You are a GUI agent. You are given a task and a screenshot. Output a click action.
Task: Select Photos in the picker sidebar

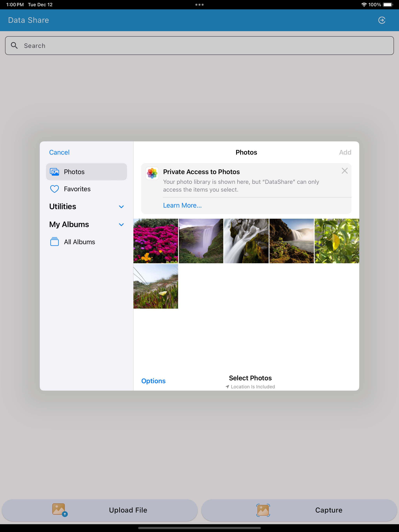[x=86, y=172]
